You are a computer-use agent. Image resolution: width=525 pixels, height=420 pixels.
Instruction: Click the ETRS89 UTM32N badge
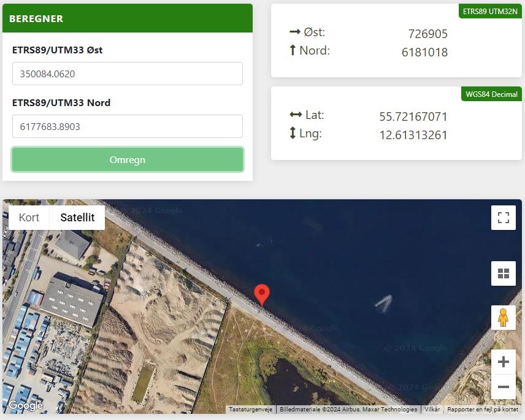(x=490, y=12)
